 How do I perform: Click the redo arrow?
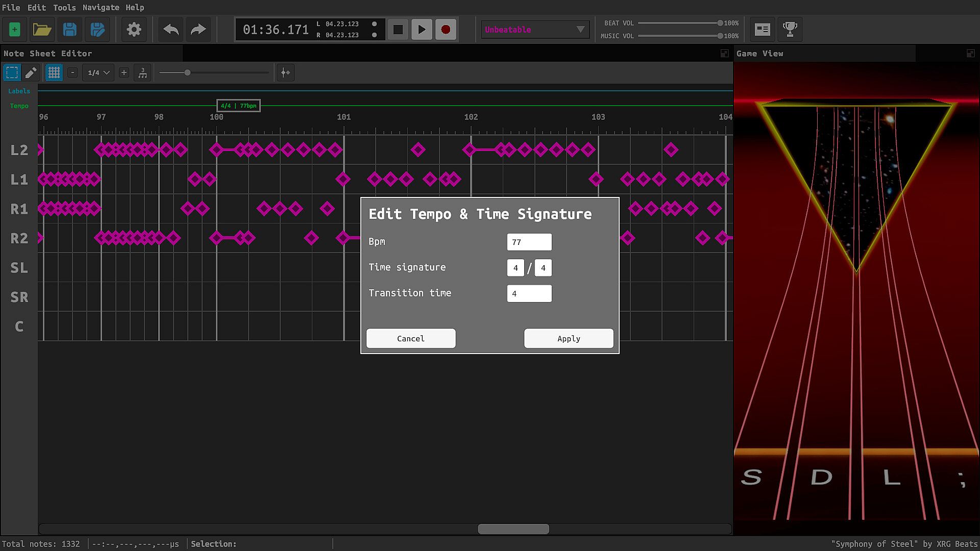coord(198,30)
